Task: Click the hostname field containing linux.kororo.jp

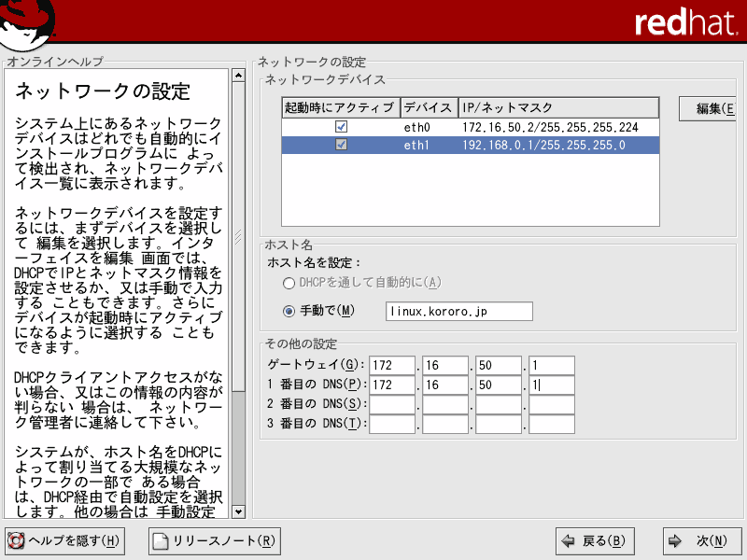Action: tap(459, 312)
